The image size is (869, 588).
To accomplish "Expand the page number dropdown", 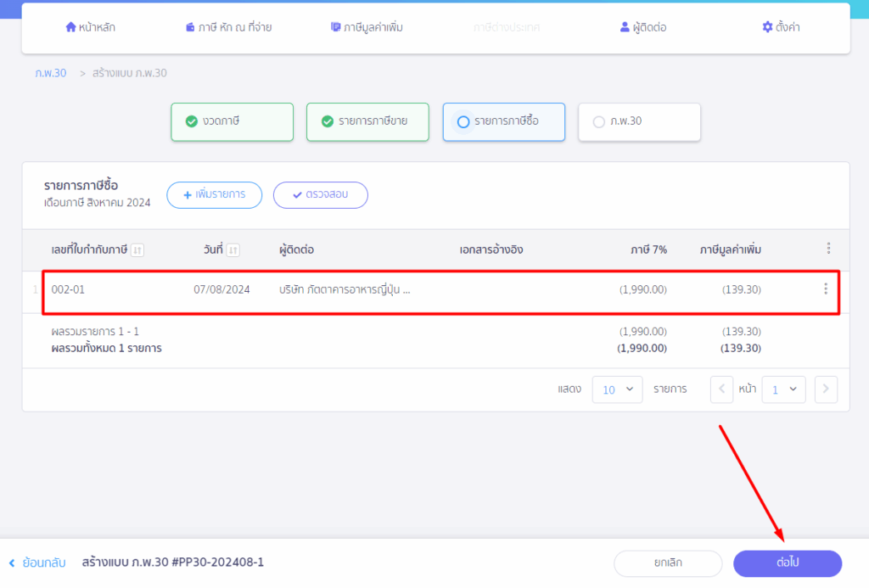I will point(783,389).
